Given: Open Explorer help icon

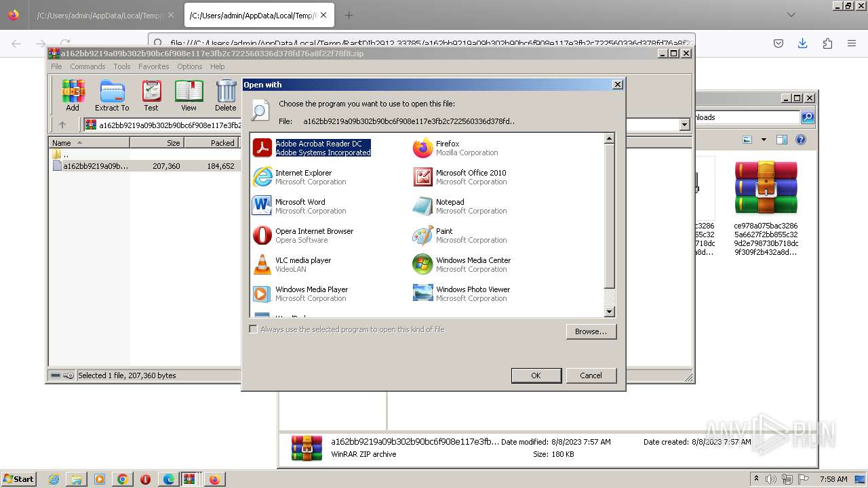Looking at the screenshot, I should 801,140.
